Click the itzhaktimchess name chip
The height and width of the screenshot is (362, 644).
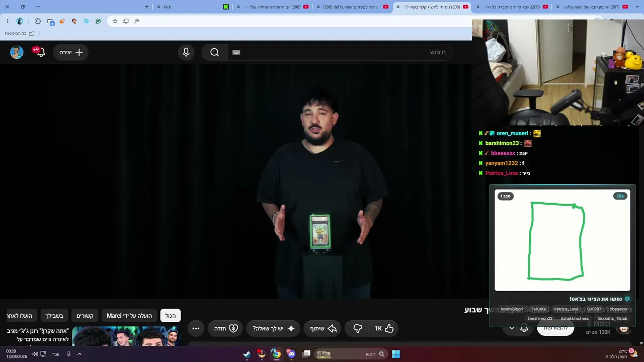[x=575, y=318]
